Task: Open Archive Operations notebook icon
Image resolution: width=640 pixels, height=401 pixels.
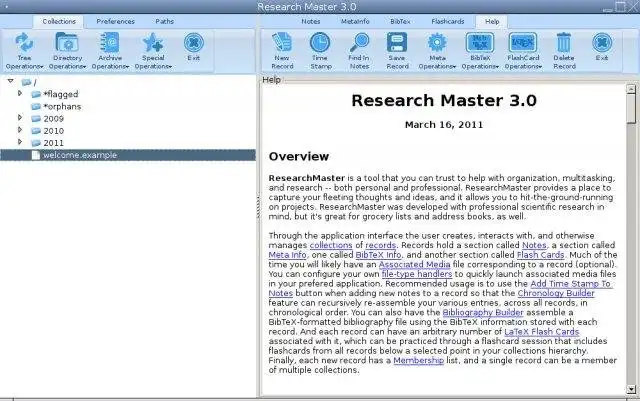Action: tap(110, 42)
